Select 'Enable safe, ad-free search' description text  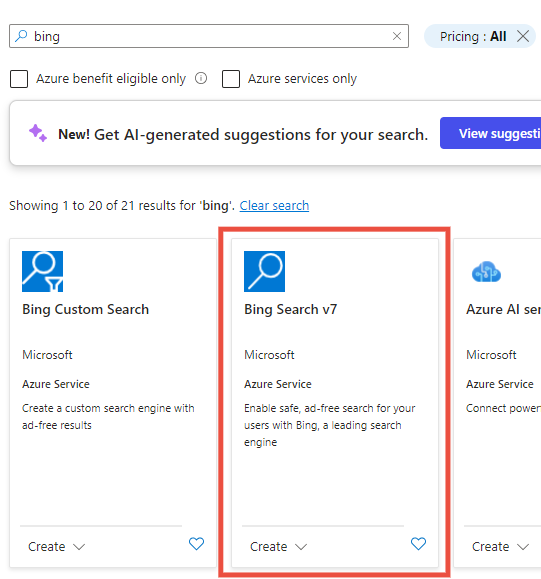pos(330,425)
